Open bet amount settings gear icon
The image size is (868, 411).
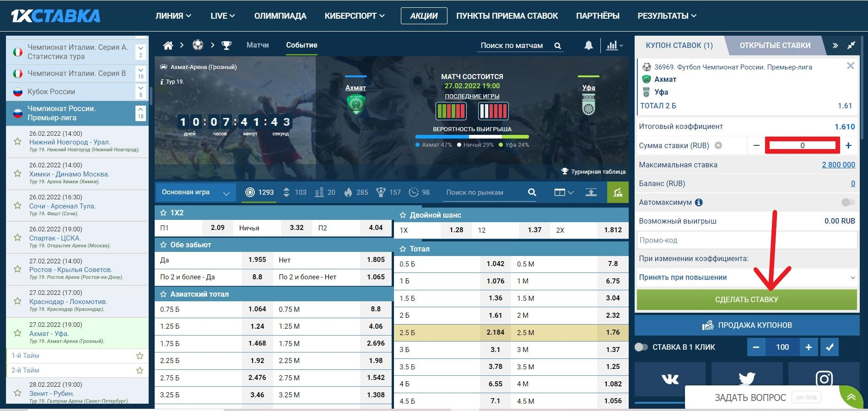click(x=718, y=145)
